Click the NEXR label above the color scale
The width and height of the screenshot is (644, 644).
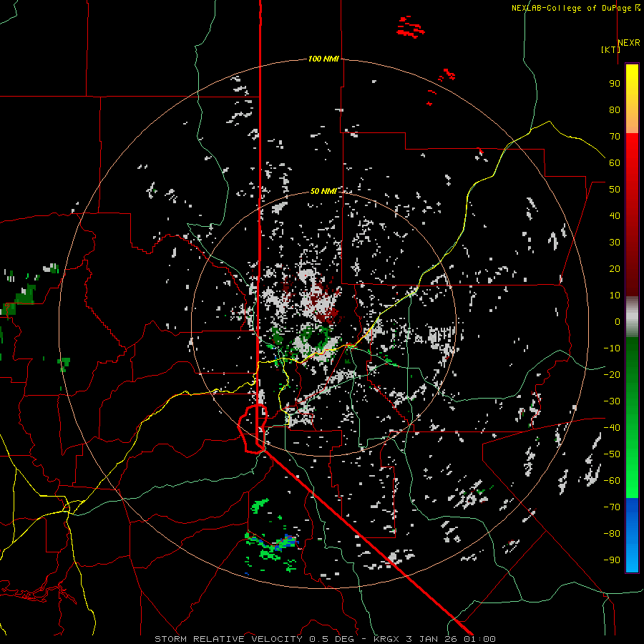tap(629, 43)
